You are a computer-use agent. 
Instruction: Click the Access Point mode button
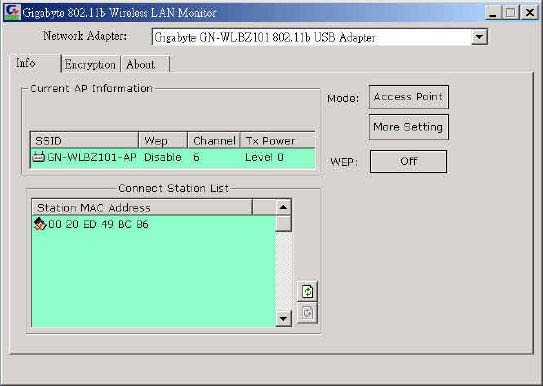[x=409, y=97]
